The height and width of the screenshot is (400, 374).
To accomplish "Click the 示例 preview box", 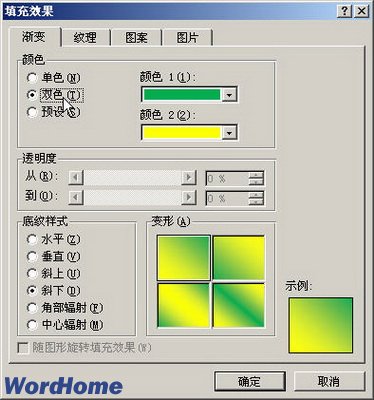I will 321,325.
